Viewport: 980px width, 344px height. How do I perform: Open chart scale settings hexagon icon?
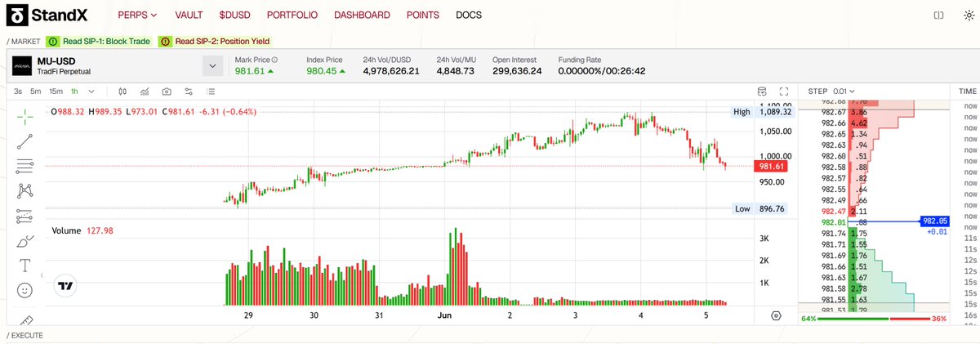(775, 315)
